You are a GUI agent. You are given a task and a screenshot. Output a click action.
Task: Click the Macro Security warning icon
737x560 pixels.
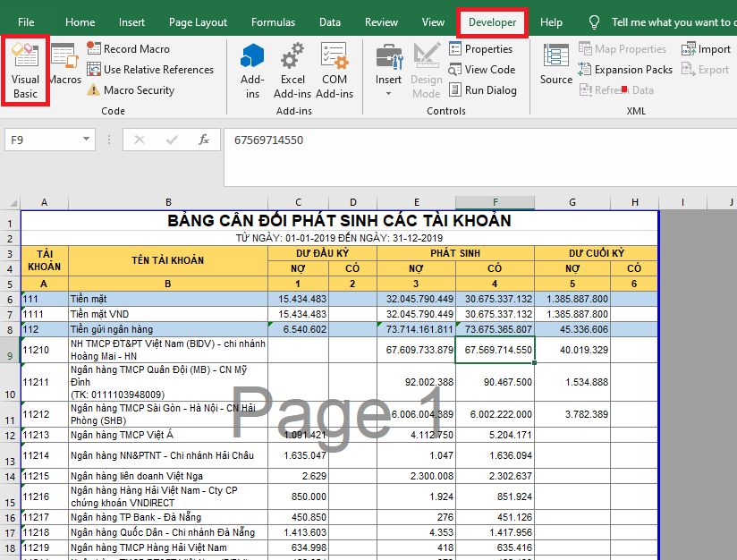93,90
